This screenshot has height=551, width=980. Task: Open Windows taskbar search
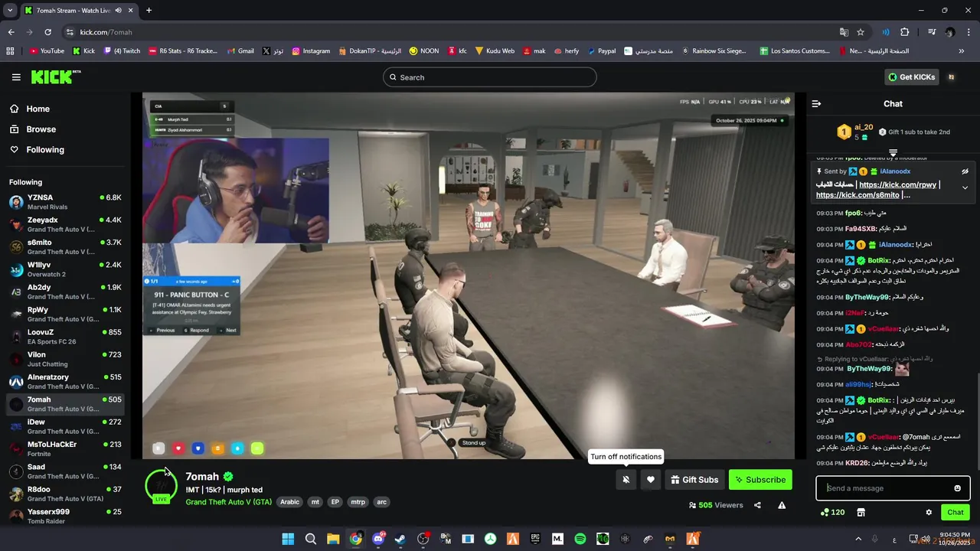tap(311, 539)
